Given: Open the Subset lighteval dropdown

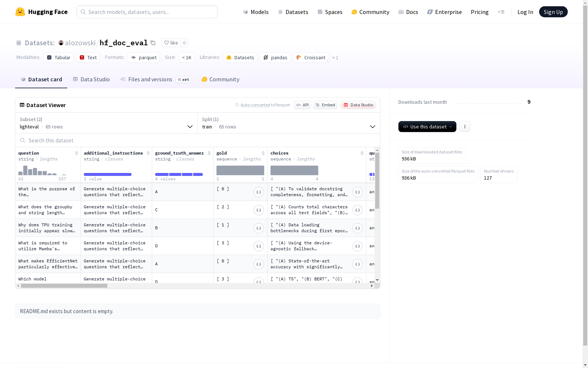Looking at the screenshot, I should 106,123.
